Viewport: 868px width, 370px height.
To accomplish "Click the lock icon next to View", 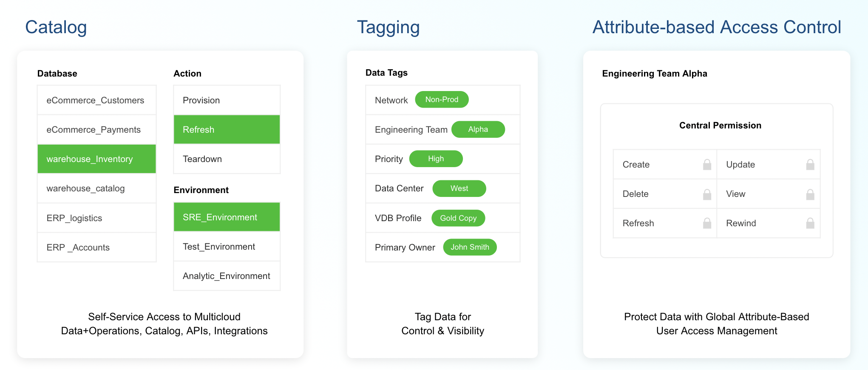I will (810, 194).
